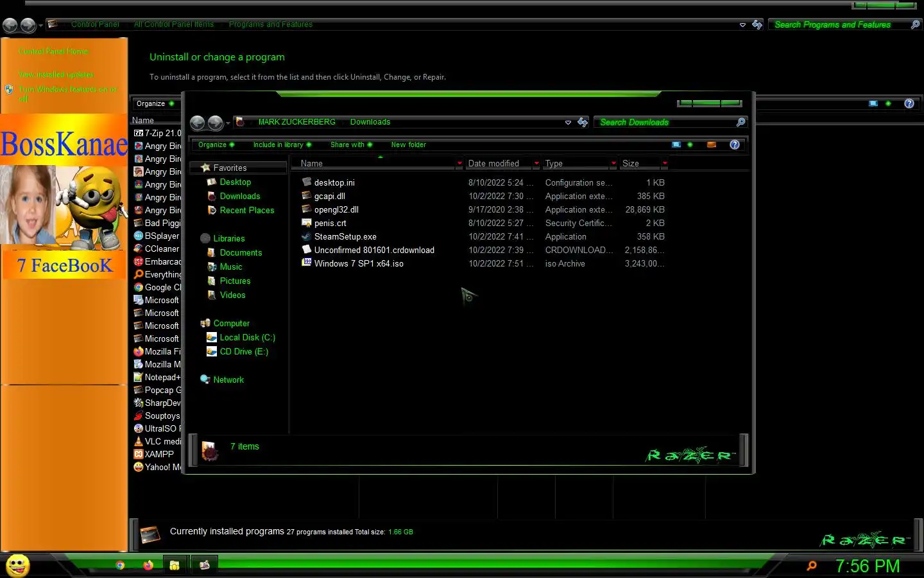The image size is (924, 578).
Task: Expand the Downloads address bar history dropdown
Action: pyautogui.click(x=568, y=123)
